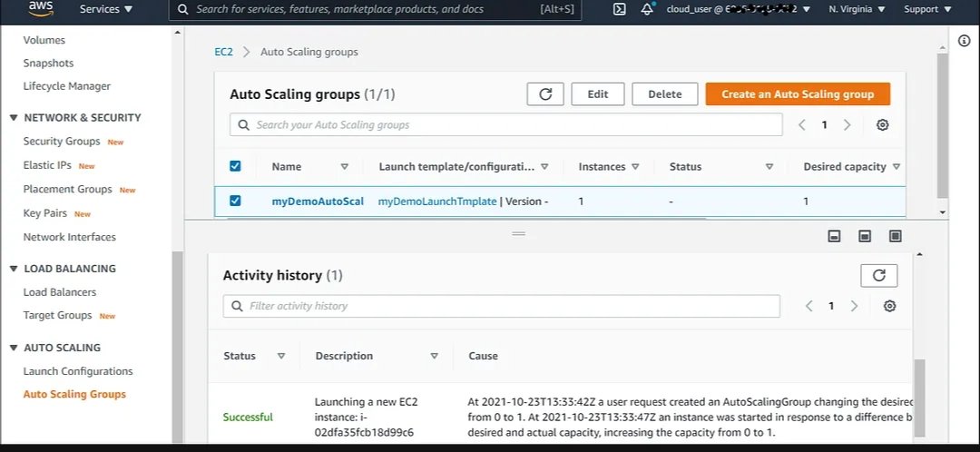This screenshot has height=452, width=980.
Task: Sort by Name column arrow
Action: click(345, 167)
